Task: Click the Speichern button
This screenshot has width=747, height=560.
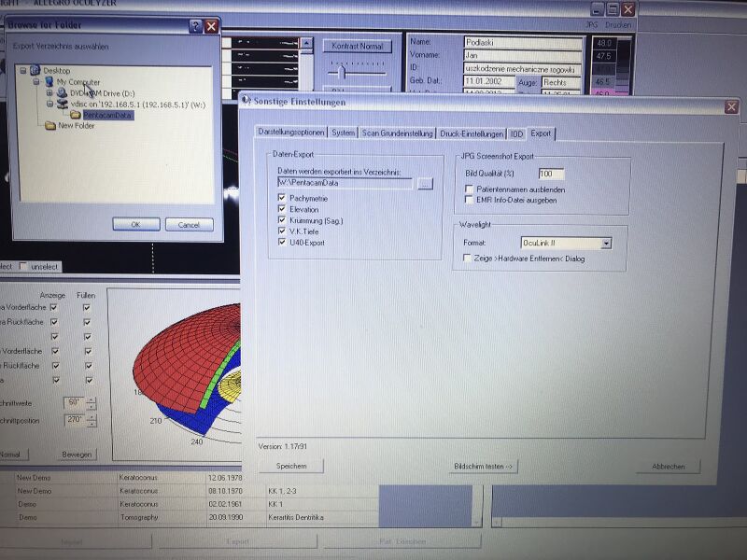Action: pyautogui.click(x=291, y=466)
